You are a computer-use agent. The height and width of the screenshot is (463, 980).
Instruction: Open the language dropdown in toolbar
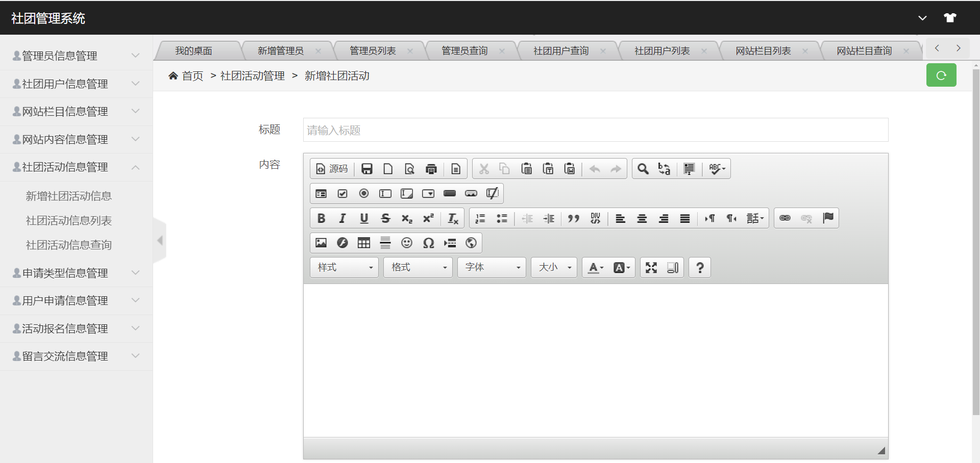(755, 218)
